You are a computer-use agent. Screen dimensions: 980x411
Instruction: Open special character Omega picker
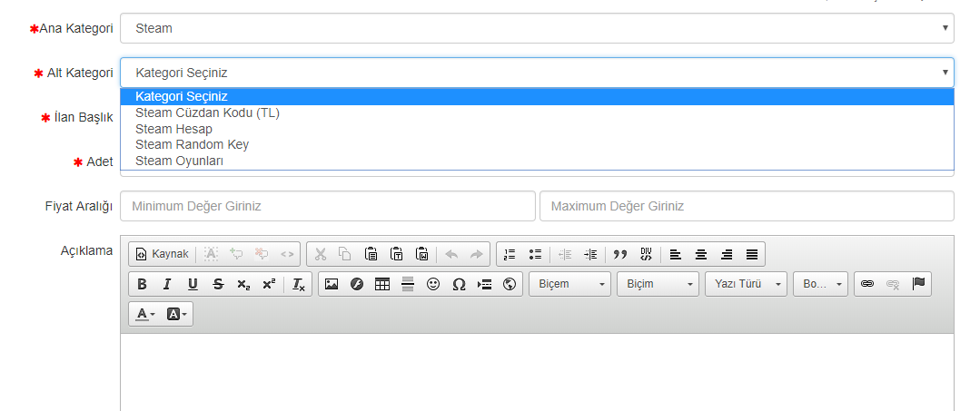pyautogui.click(x=459, y=284)
